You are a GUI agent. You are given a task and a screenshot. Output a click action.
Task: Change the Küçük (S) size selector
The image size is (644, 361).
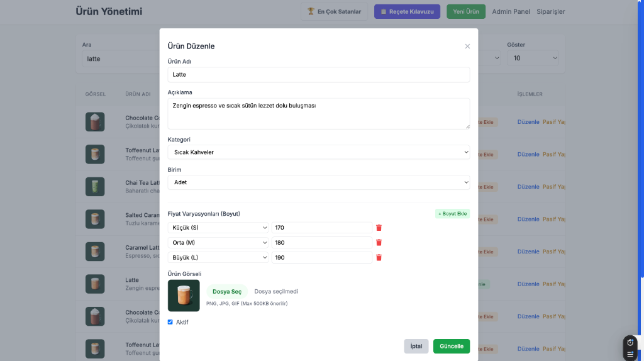[218, 228]
